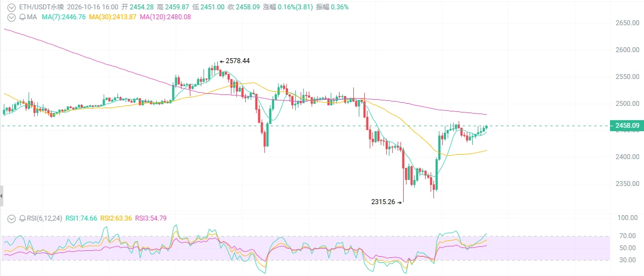The width and height of the screenshot is (644, 276).
Task: Click the 2578.44 high price annotation
Action: 238,61
